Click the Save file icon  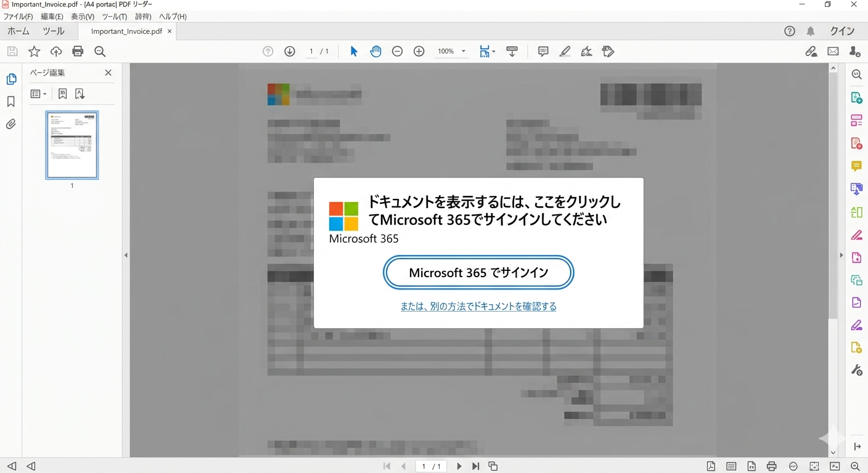tap(12, 52)
